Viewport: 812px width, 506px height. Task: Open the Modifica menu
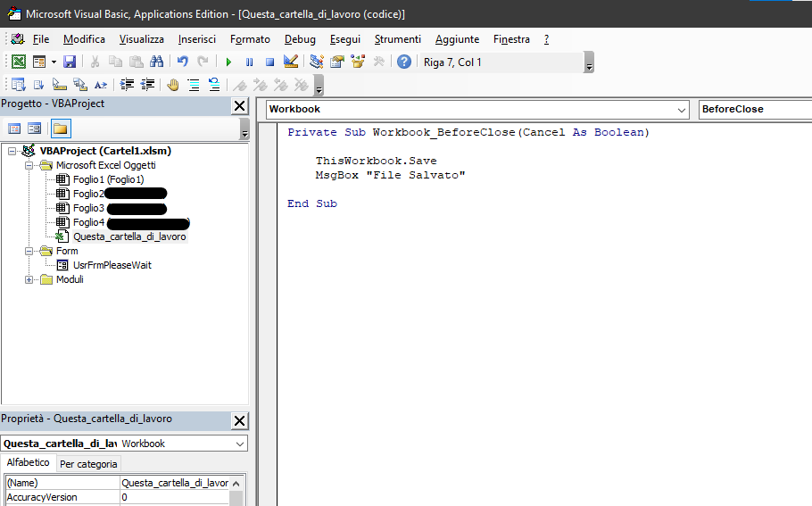(84, 39)
